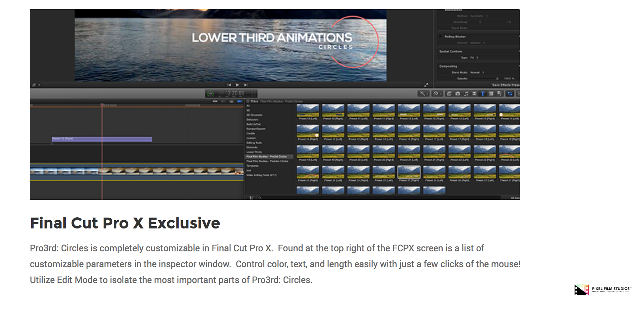
Task: Toggle timeline snapping blue button
Action: (239, 101)
